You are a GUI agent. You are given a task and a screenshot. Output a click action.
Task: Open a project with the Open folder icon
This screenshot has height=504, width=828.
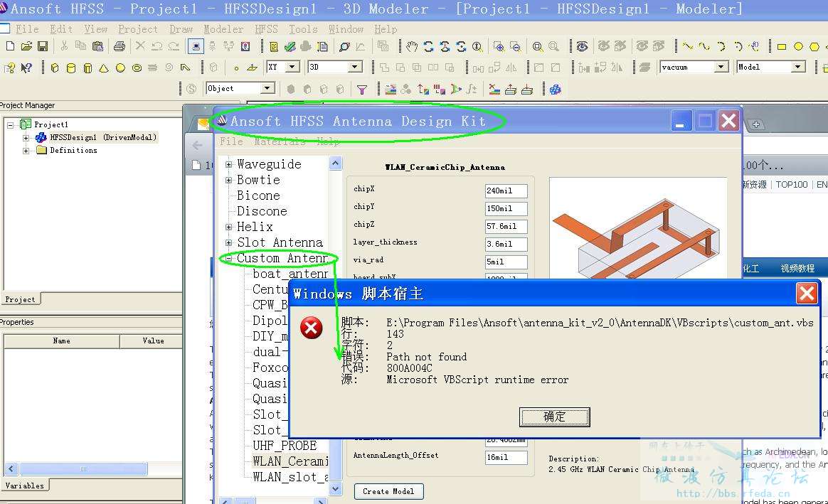[x=26, y=46]
